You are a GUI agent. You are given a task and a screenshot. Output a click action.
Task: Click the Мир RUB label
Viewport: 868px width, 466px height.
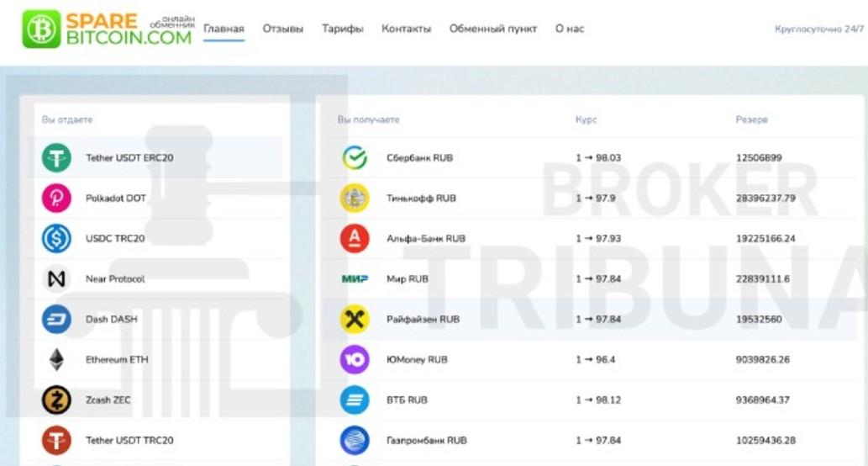[408, 279]
